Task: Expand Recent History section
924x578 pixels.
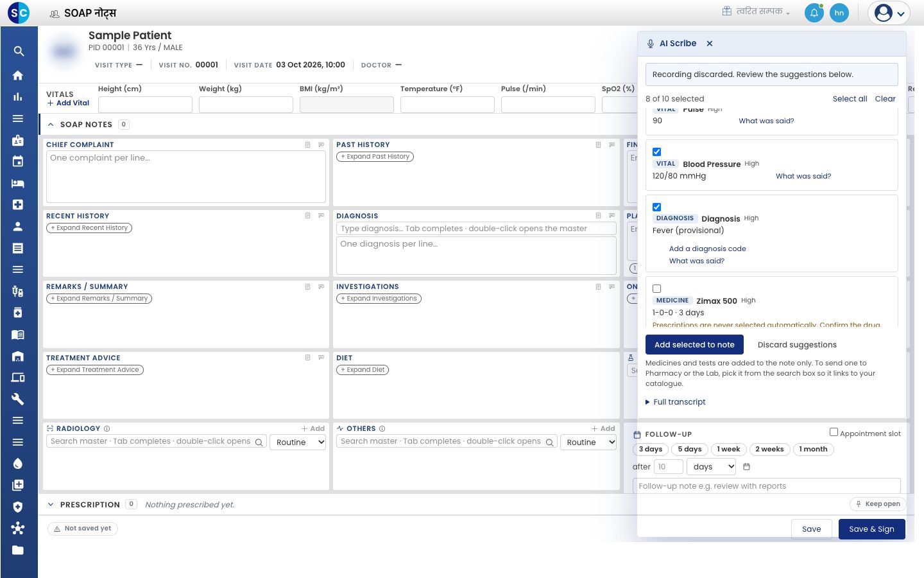Action: click(x=89, y=228)
